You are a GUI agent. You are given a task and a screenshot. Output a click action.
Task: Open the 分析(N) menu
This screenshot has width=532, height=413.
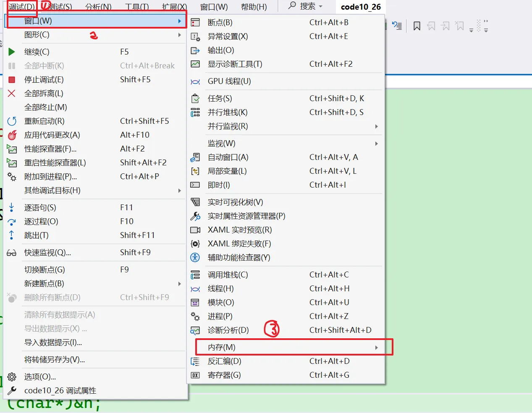point(98,7)
